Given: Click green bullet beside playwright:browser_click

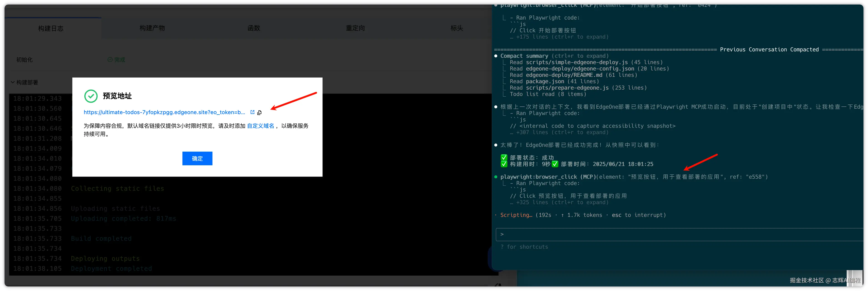Looking at the screenshot, I should 496,177.
